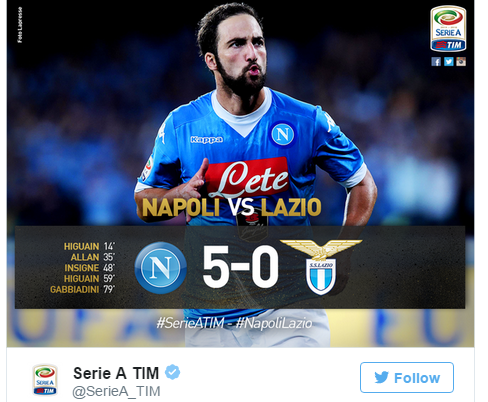Click the 5-0 score text
Image resolution: width=488 pixels, height=402 pixels.
(240, 267)
